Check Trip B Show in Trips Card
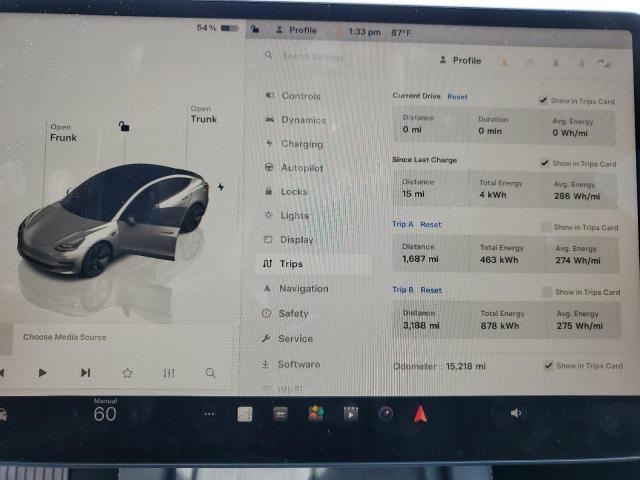 (547, 292)
